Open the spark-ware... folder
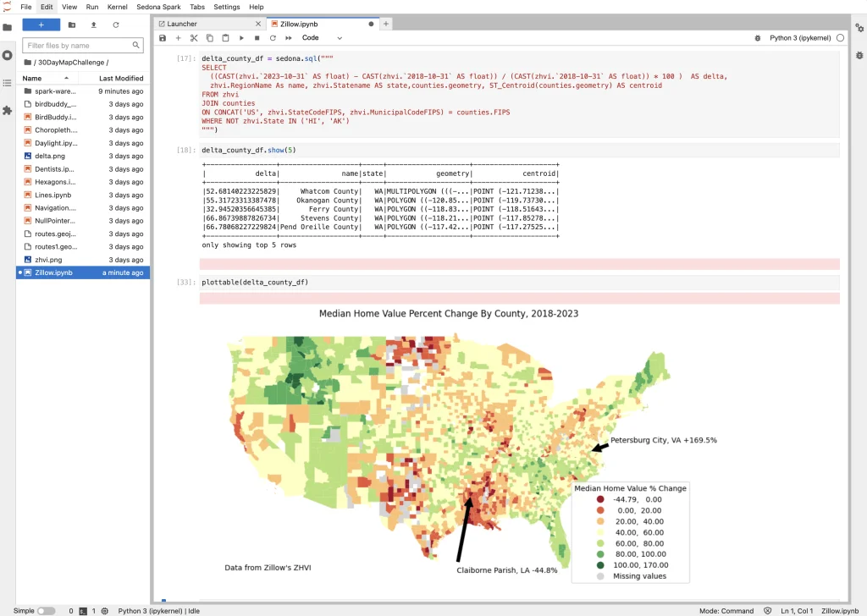The width and height of the screenshot is (867, 616). 83,91
